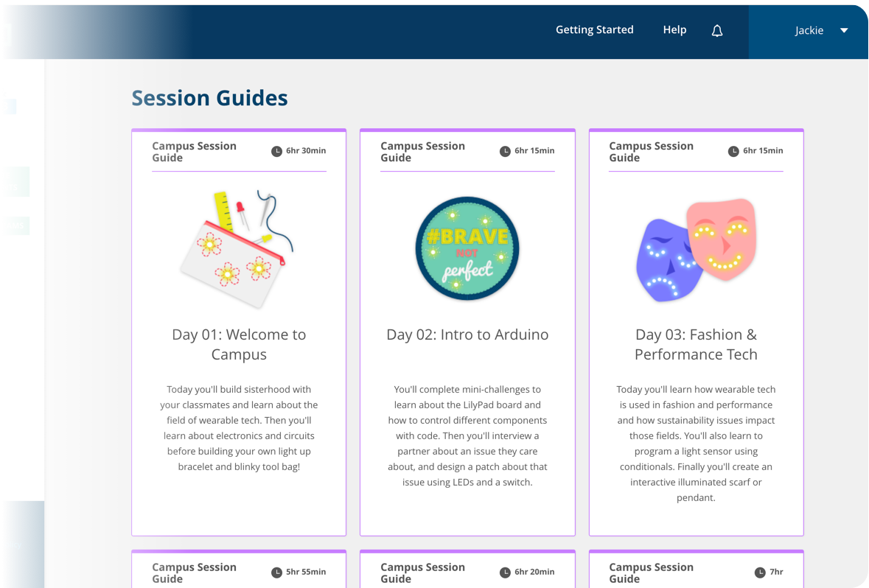Image resolution: width=869 pixels, height=588 pixels.
Task: Click Campus Session Guide label above 5hr 55min
Action: click(x=194, y=573)
